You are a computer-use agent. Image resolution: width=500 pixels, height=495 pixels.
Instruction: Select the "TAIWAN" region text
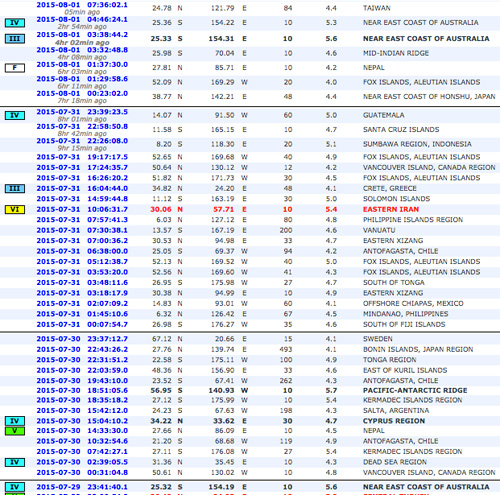tap(377, 8)
